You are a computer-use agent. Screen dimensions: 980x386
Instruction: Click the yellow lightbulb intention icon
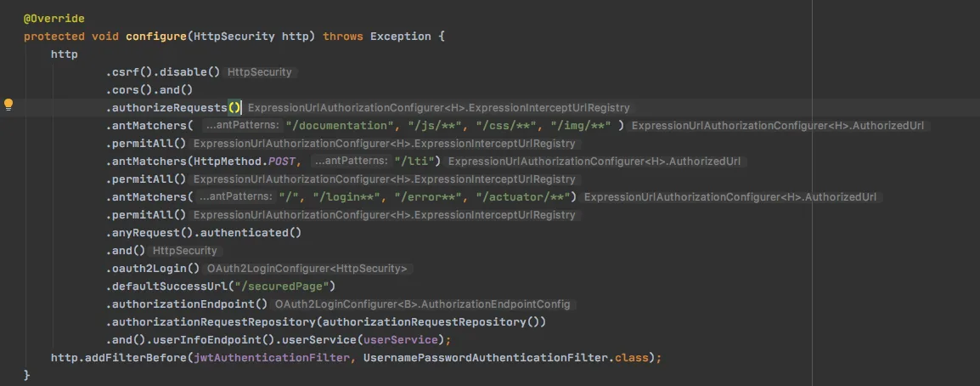click(x=8, y=105)
